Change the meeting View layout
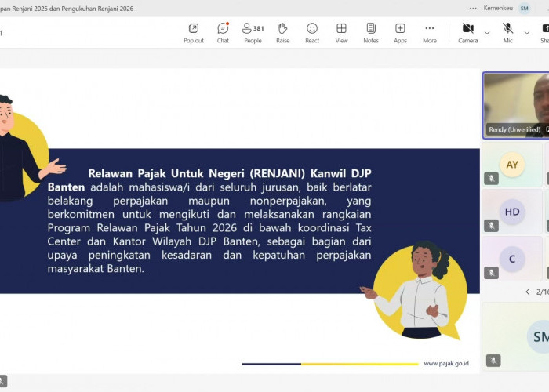Viewport: 549px width, 392px height. point(341,33)
